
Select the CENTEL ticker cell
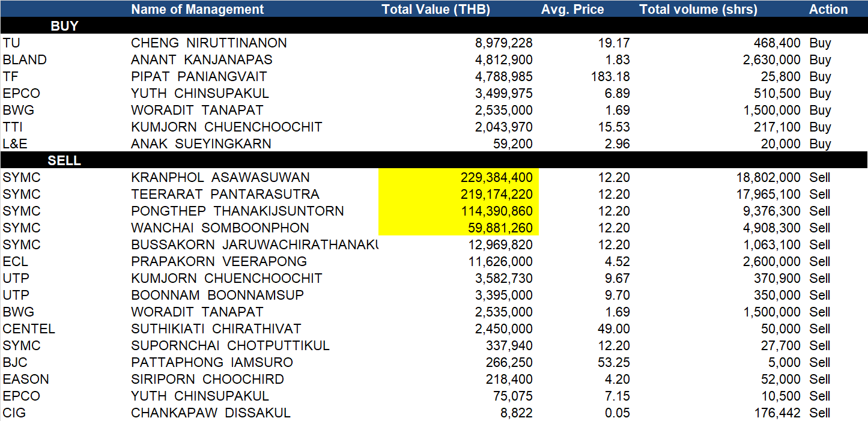tap(29, 329)
